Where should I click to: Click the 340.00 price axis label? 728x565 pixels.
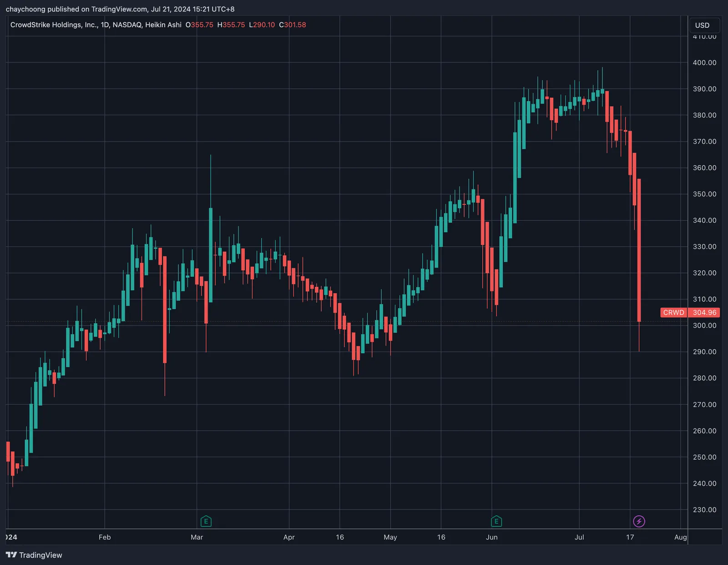coord(704,220)
